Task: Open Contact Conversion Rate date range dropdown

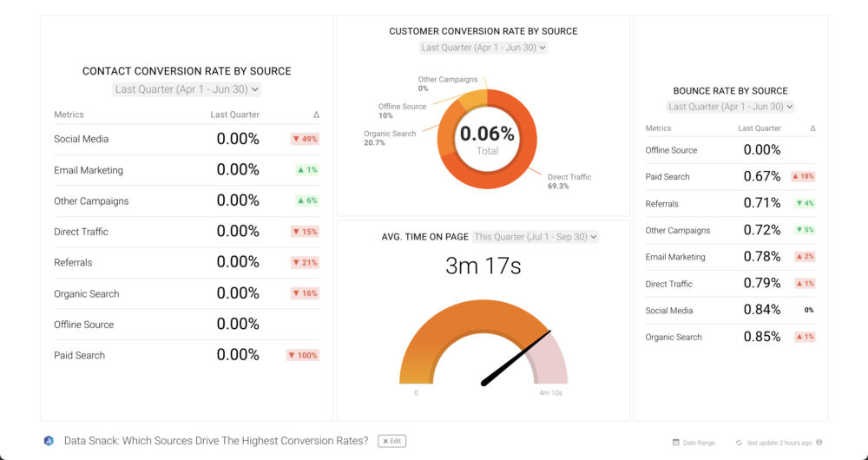Action: pos(187,89)
